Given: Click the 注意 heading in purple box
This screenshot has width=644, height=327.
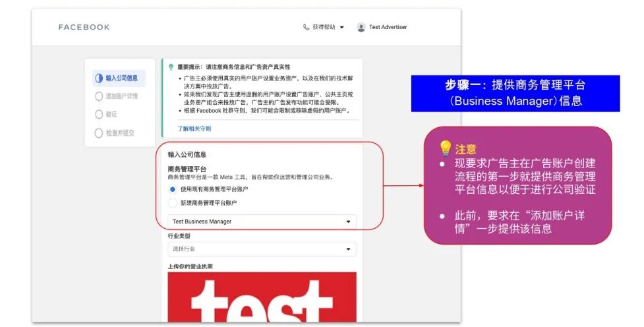Looking at the screenshot, I should tap(466, 149).
